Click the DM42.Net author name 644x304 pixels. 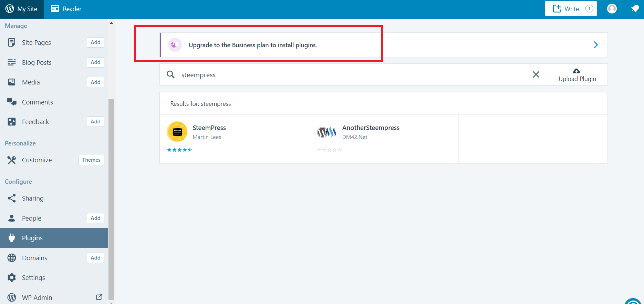tap(355, 137)
